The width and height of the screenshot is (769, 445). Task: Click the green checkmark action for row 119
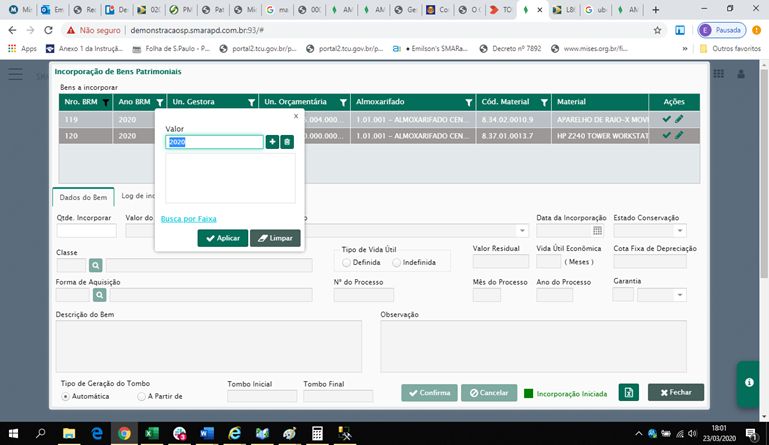pos(667,119)
